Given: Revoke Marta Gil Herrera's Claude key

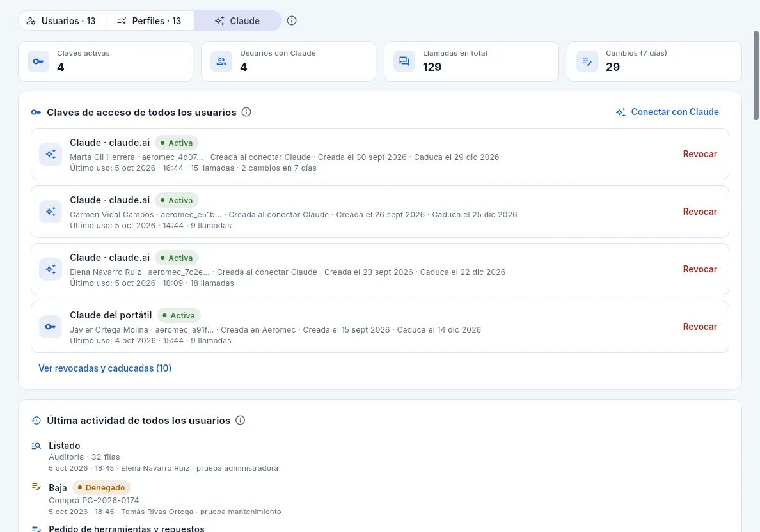Looking at the screenshot, I should point(700,154).
